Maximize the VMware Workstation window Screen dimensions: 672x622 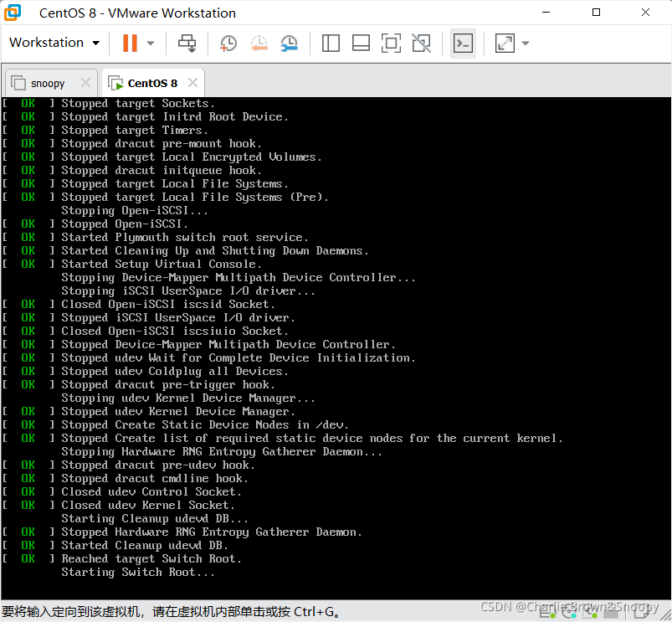[x=596, y=13]
